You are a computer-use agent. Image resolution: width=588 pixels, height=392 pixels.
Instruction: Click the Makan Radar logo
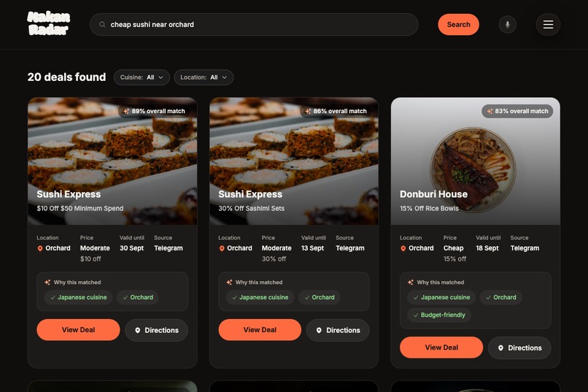pyautogui.click(x=49, y=23)
